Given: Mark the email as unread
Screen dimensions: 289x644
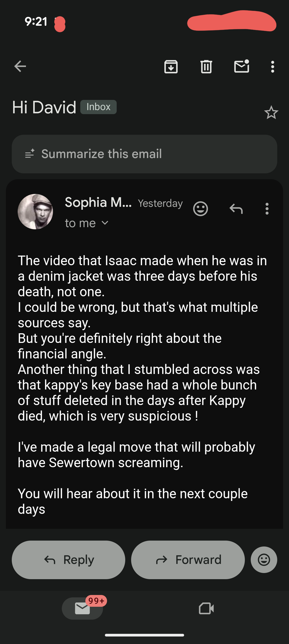Looking at the screenshot, I should click(242, 66).
